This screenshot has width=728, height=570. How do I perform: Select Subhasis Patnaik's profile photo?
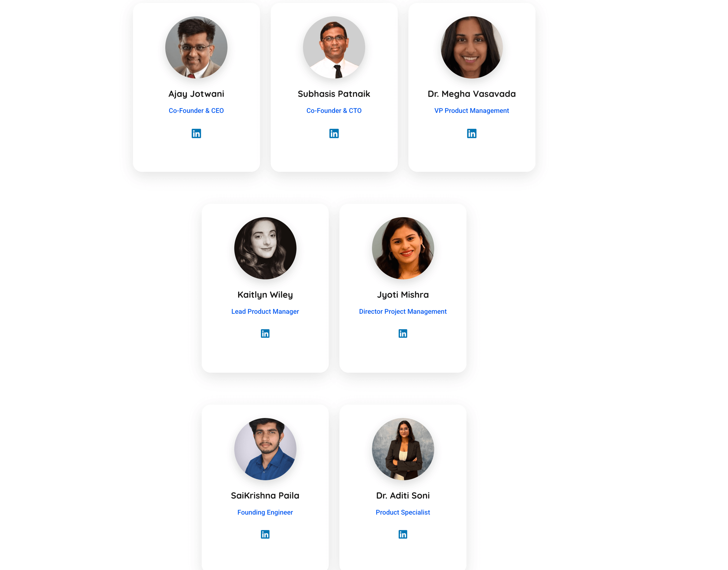click(333, 47)
